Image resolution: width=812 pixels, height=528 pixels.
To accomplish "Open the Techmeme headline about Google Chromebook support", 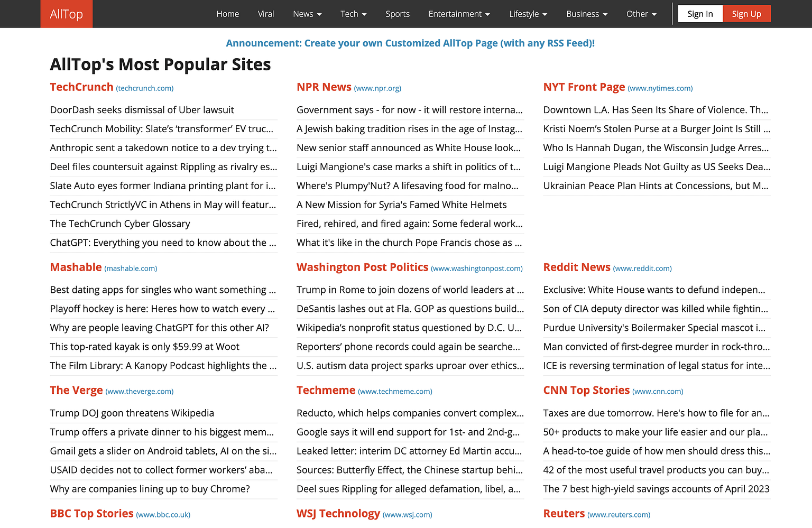I will pyautogui.click(x=409, y=432).
